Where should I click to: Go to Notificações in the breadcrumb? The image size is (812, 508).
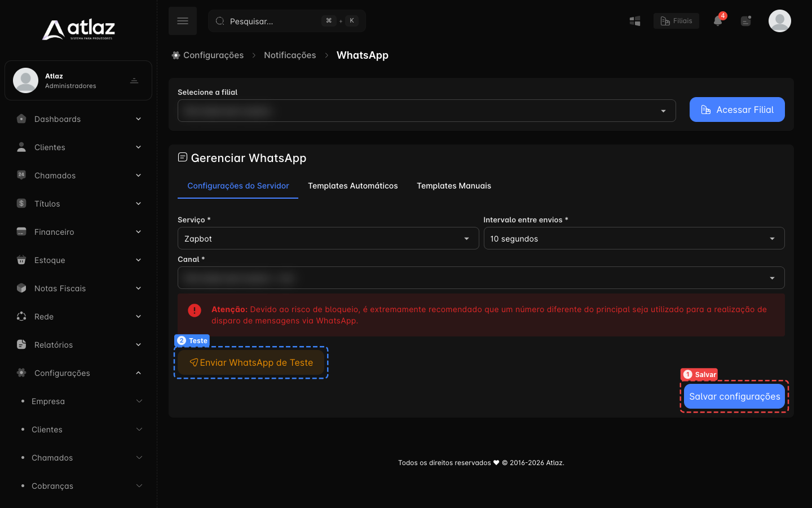tap(290, 55)
